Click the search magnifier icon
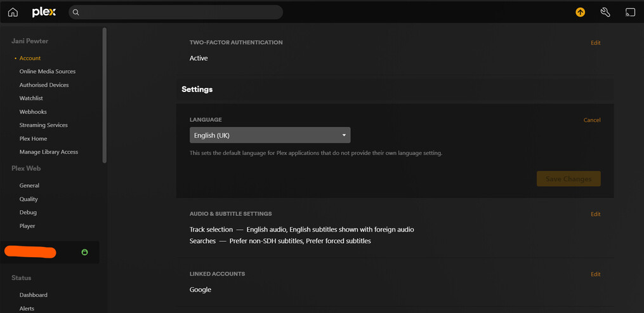The image size is (644, 313). [x=76, y=12]
